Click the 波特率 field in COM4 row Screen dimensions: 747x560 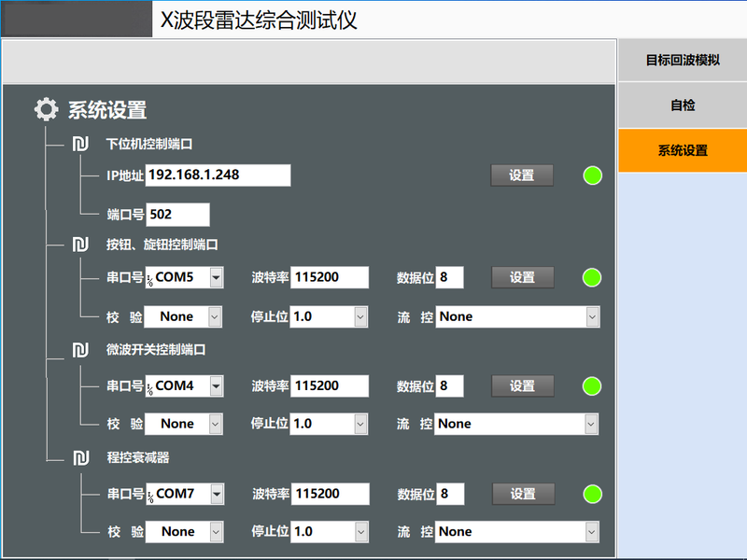(x=330, y=385)
